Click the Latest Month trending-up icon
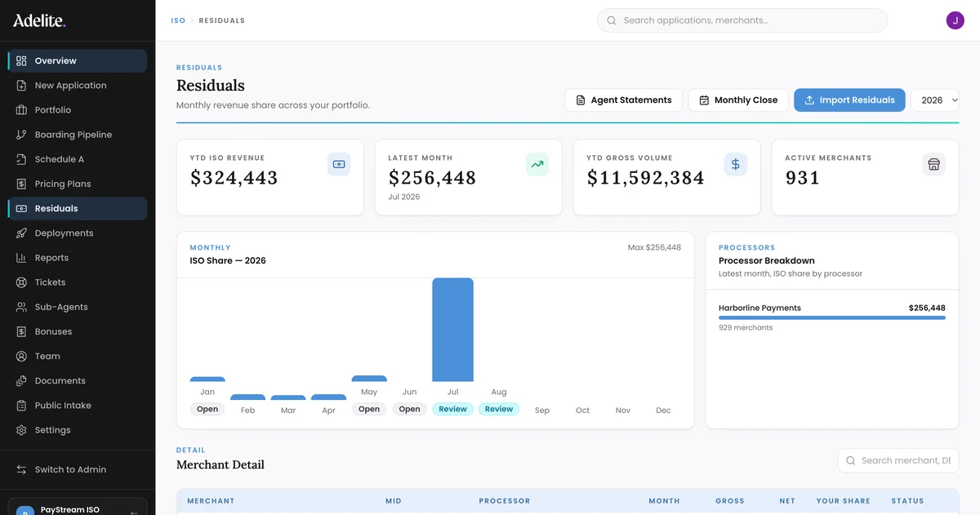980x515 pixels. coord(537,164)
